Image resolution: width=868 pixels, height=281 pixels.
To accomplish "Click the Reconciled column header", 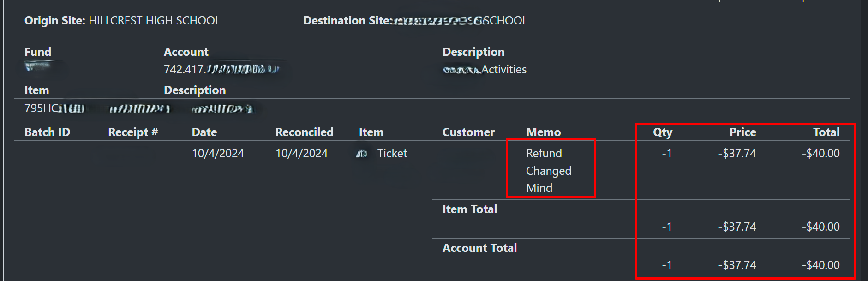I will click(x=305, y=132).
